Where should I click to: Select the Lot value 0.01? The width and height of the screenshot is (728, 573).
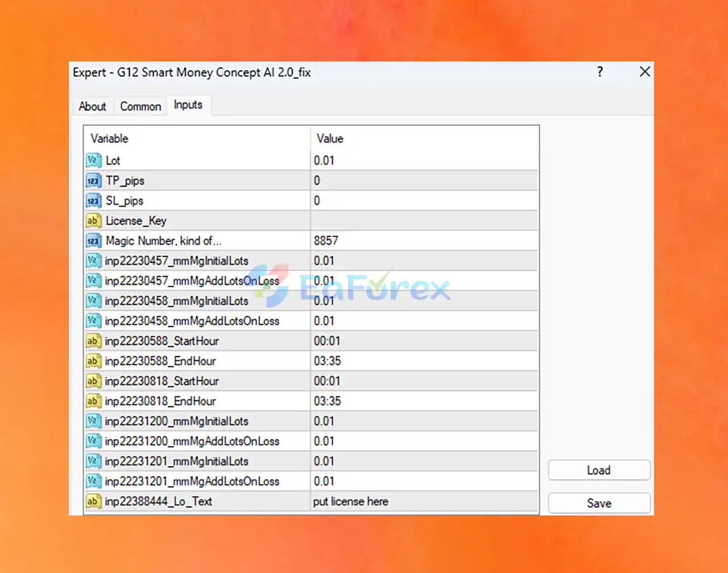[x=424, y=160]
